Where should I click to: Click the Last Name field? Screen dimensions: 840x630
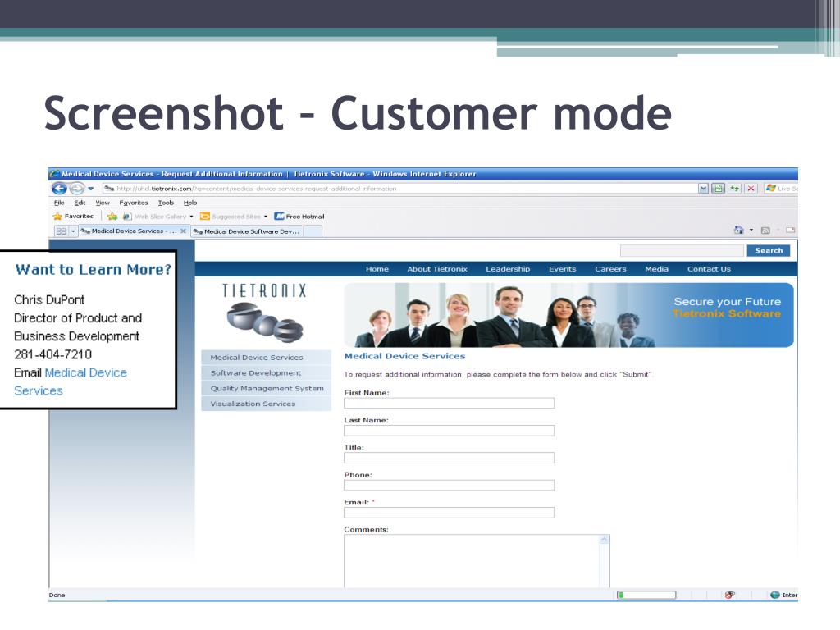(x=449, y=430)
